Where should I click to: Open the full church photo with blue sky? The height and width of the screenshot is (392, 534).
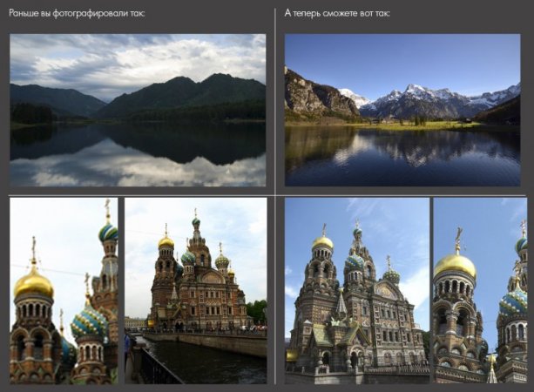pyautogui.click(x=356, y=291)
